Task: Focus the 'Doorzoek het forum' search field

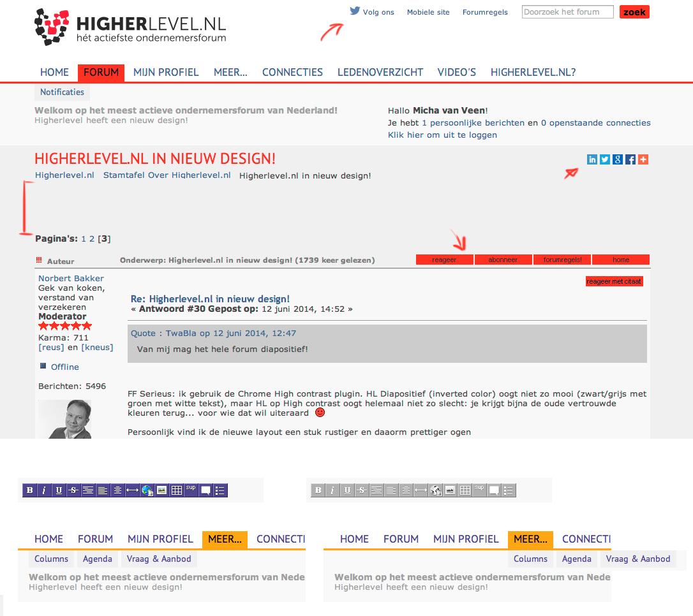Action: [567, 12]
